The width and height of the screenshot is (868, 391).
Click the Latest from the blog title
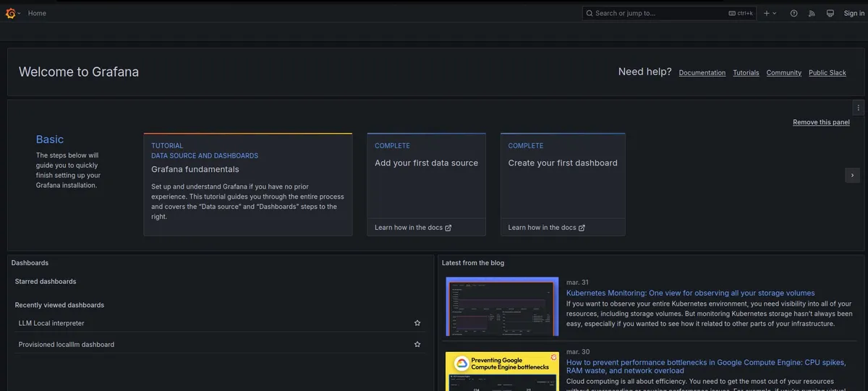coord(473,263)
